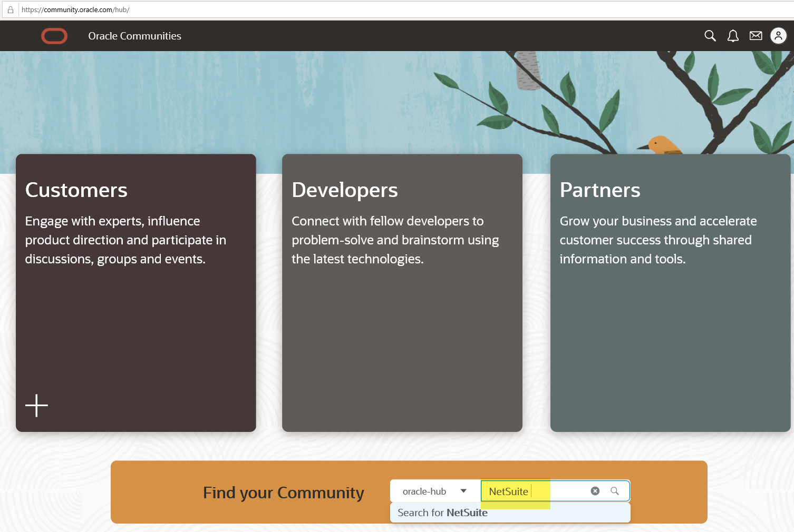The height and width of the screenshot is (532, 794).
Task: Click the Partners card description text
Action: tap(658, 240)
